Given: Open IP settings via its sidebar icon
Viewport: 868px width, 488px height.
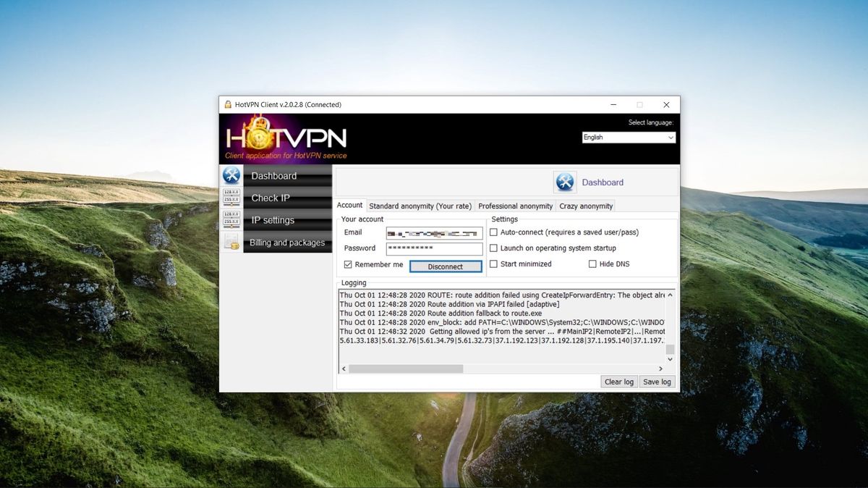Looking at the screenshot, I should click(231, 218).
